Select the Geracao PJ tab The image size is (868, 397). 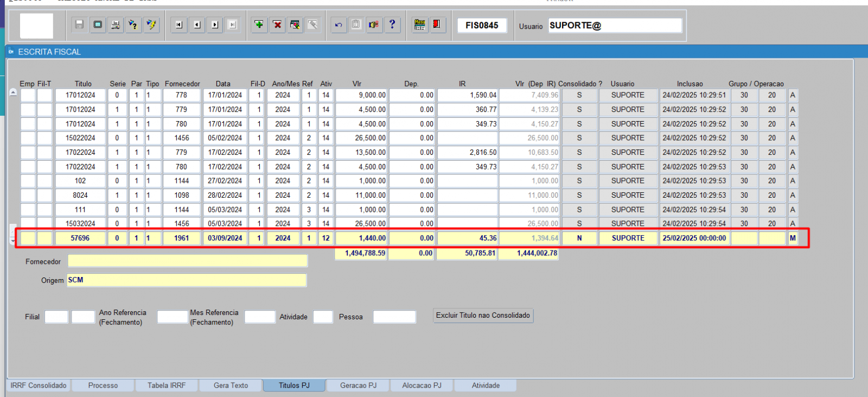coord(358,386)
